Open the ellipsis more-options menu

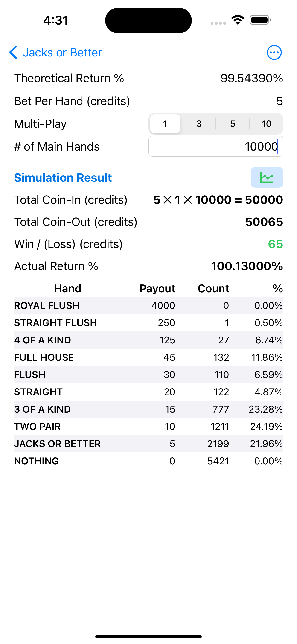pos(274,53)
